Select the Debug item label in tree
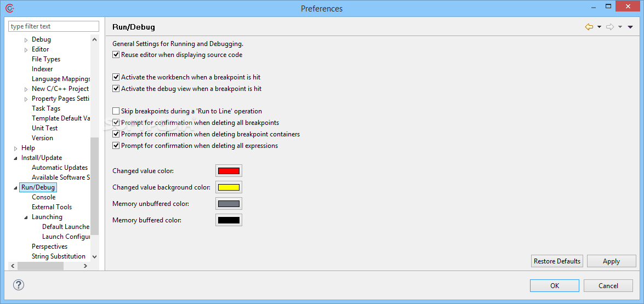Screen dimensions: 644x304 click(42, 39)
